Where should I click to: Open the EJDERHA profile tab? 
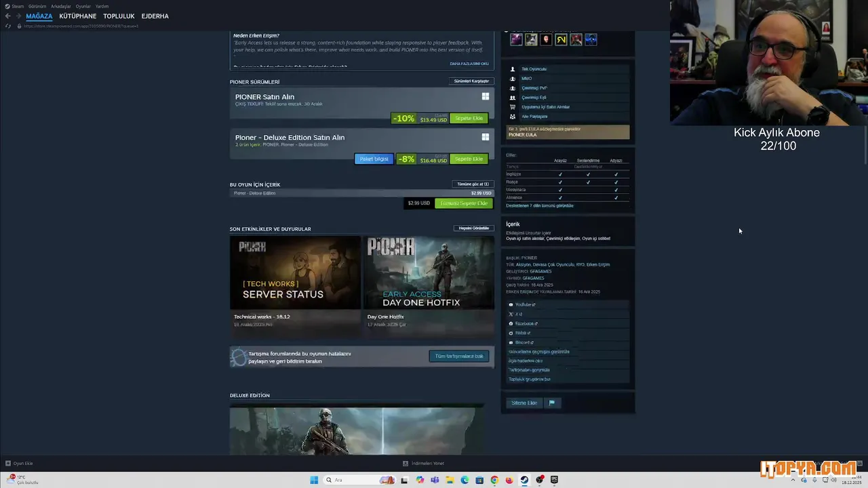[x=155, y=16]
